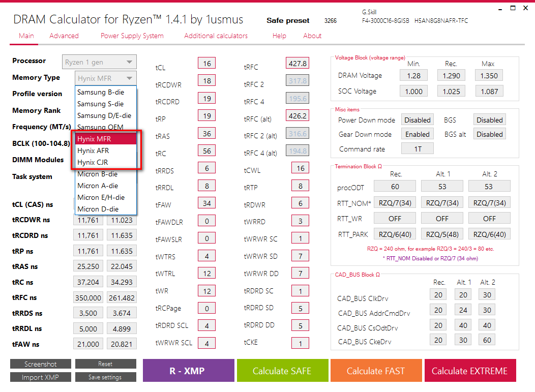Maximize the DRAM Calculator window
Screen dimensions: 535x392
click(513, 8)
